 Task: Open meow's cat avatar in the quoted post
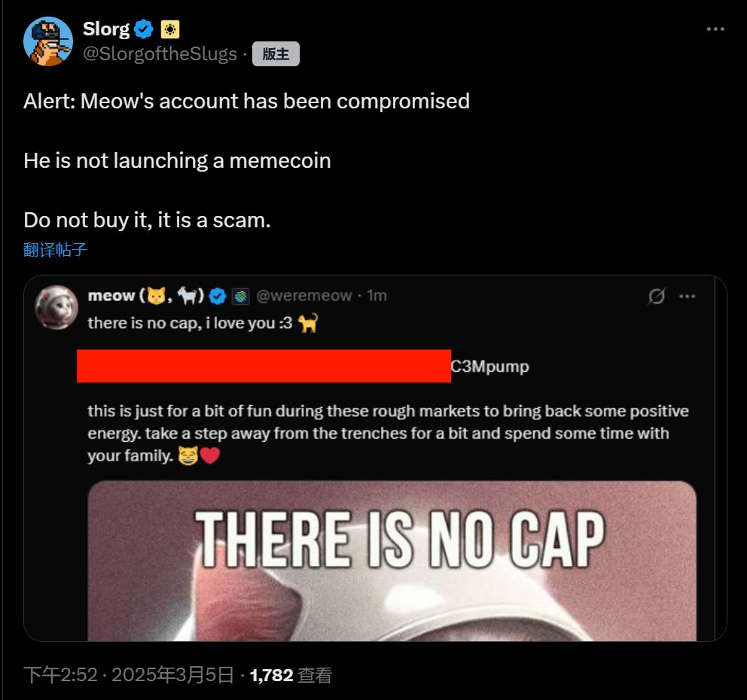pyautogui.click(x=56, y=307)
